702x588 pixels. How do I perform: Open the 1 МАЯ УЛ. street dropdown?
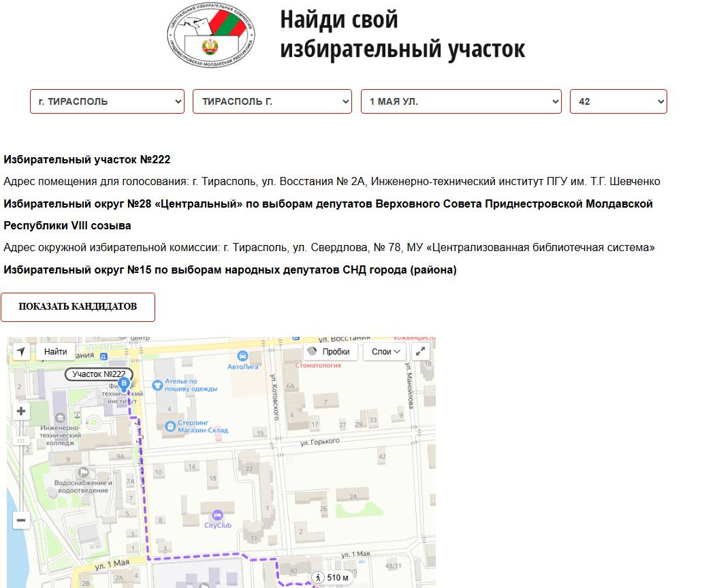(x=461, y=101)
